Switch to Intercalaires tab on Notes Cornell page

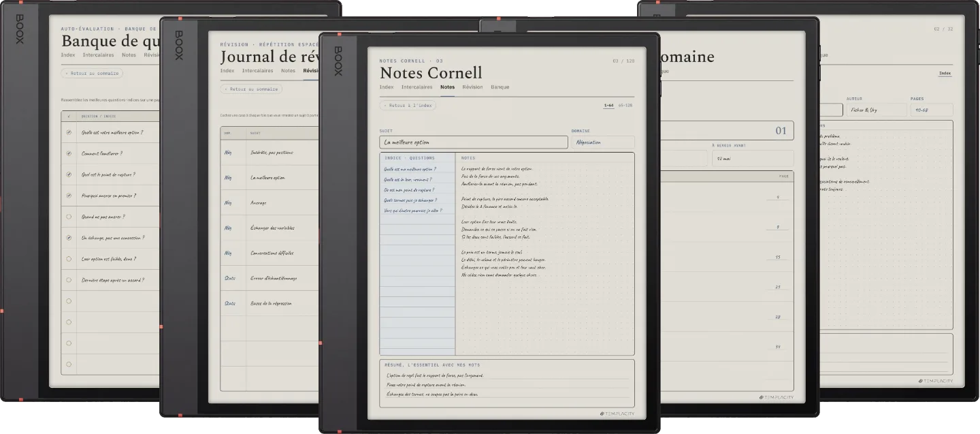417,87
